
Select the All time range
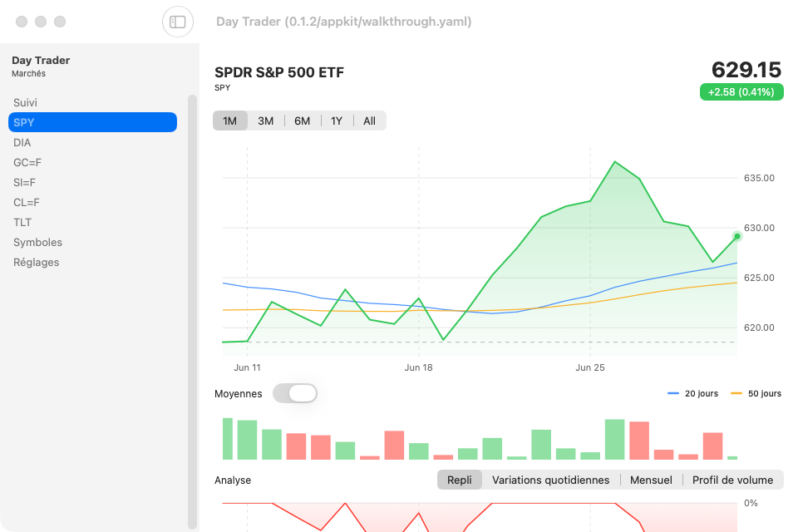[x=369, y=121]
